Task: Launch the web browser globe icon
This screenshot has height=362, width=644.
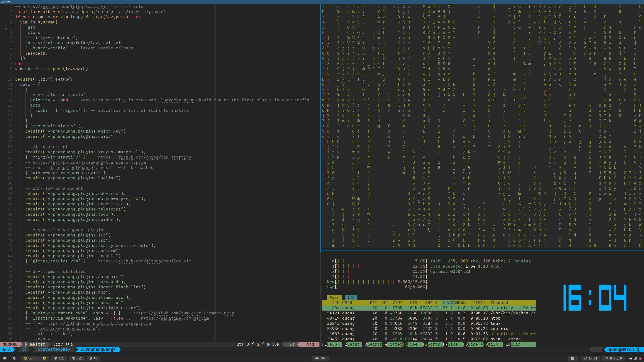Action: coord(25,358)
